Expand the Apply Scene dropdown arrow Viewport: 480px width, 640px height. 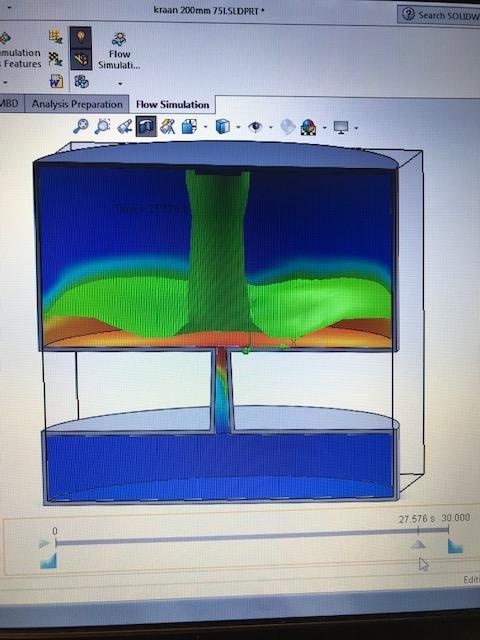pos(324,128)
